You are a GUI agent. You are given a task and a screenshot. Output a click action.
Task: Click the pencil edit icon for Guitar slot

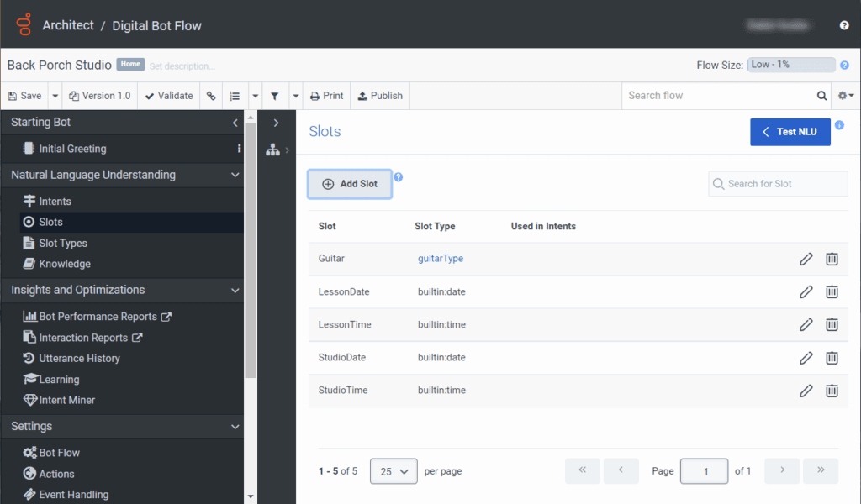pyautogui.click(x=806, y=259)
